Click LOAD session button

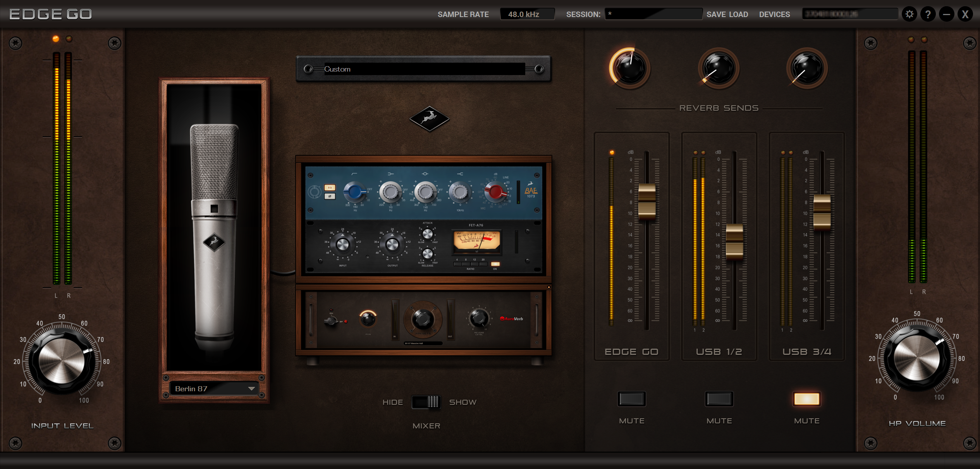[738, 14]
